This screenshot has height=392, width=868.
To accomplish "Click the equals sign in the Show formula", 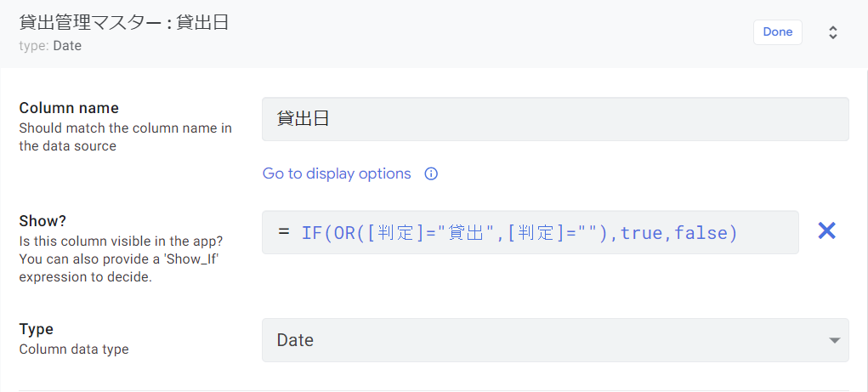I will (x=284, y=232).
